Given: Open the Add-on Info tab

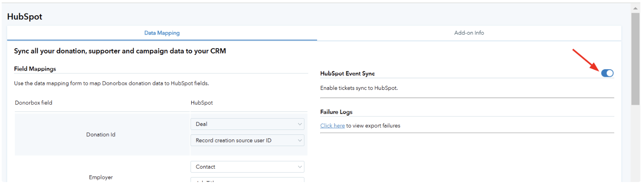Looking at the screenshot, I should (469, 33).
